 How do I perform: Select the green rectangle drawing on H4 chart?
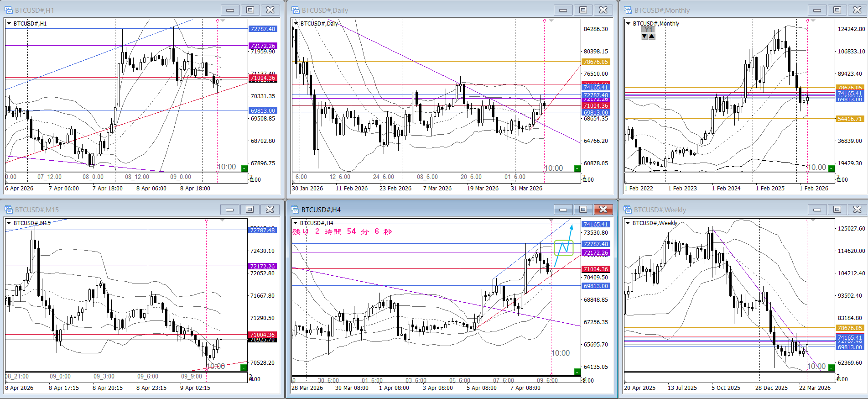click(563, 248)
